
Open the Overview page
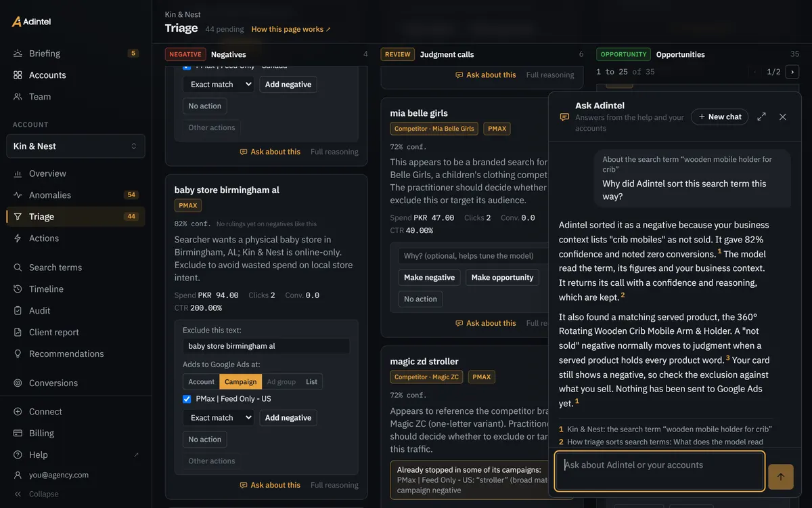coord(76,173)
